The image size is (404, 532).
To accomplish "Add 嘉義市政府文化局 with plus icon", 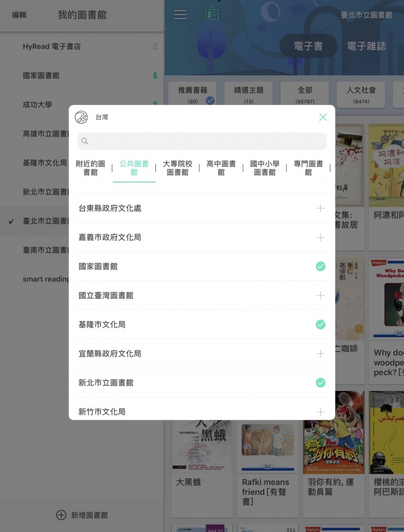I will 320,238.
